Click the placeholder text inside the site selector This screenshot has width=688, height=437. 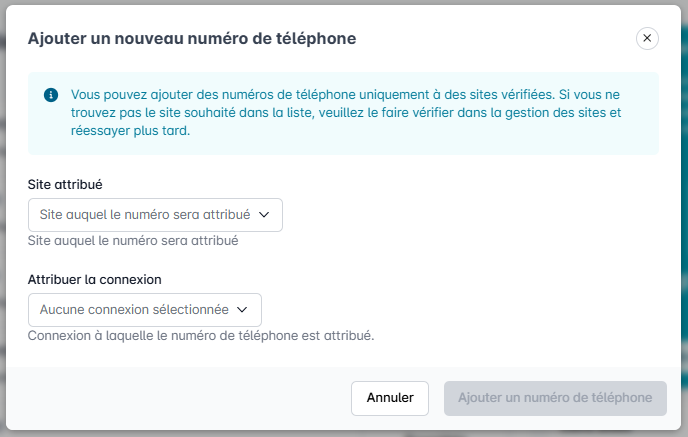coord(144,215)
